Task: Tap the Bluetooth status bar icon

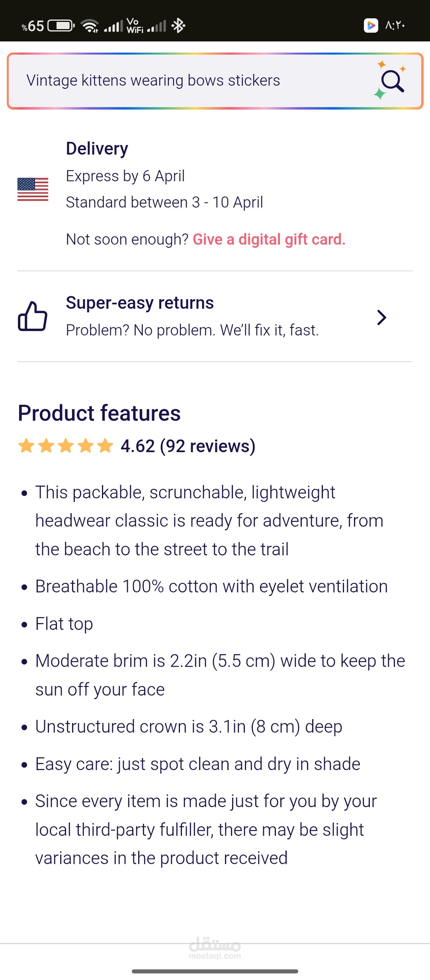Action: (178, 26)
